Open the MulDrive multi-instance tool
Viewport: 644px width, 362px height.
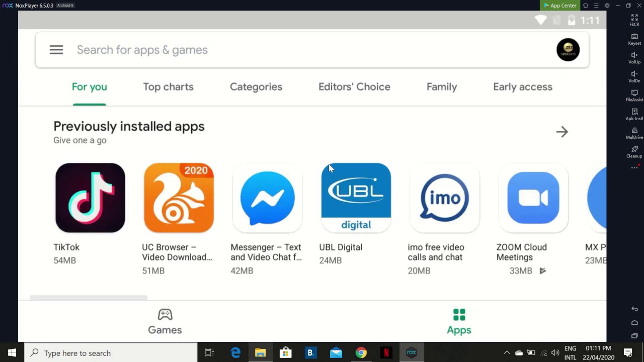click(634, 133)
